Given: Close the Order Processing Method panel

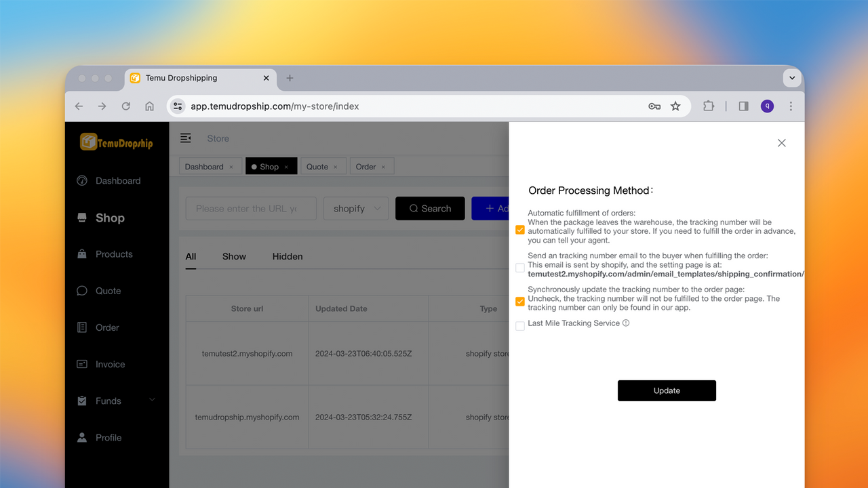Looking at the screenshot, I should (782, 143).
